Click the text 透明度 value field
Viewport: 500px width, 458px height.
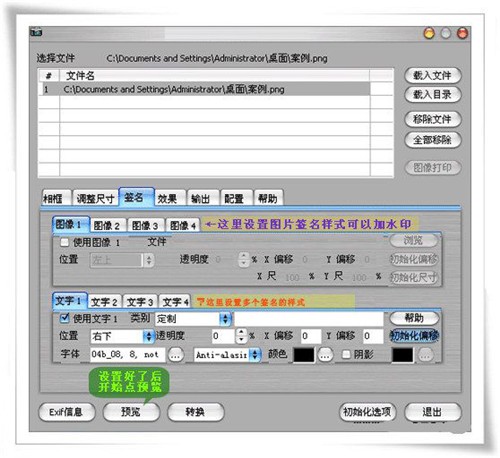[x=223, y=336]
